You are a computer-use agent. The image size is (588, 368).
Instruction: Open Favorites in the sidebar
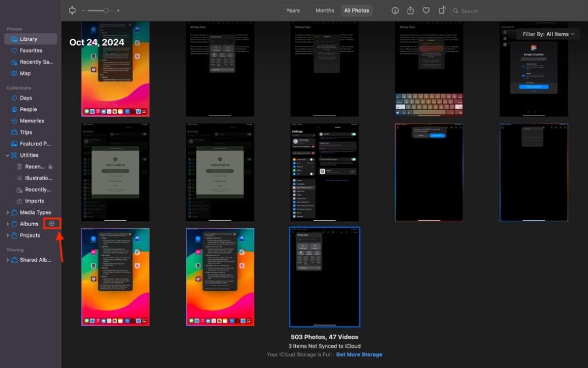pyautogui.click(x=31, y=51)
